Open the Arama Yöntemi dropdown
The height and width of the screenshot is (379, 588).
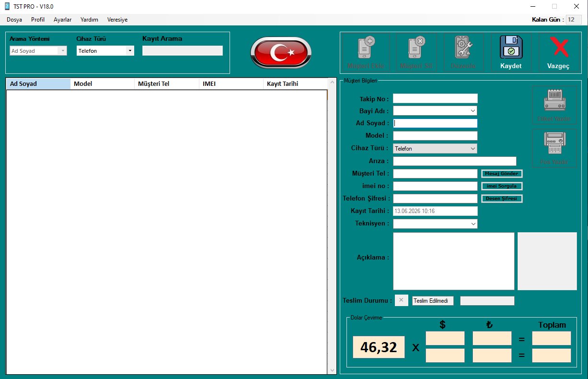[x=62, y=51]
